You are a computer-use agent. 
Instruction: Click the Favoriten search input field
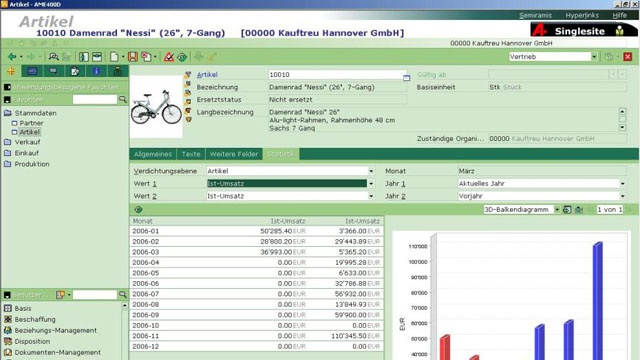coord(95,99)
